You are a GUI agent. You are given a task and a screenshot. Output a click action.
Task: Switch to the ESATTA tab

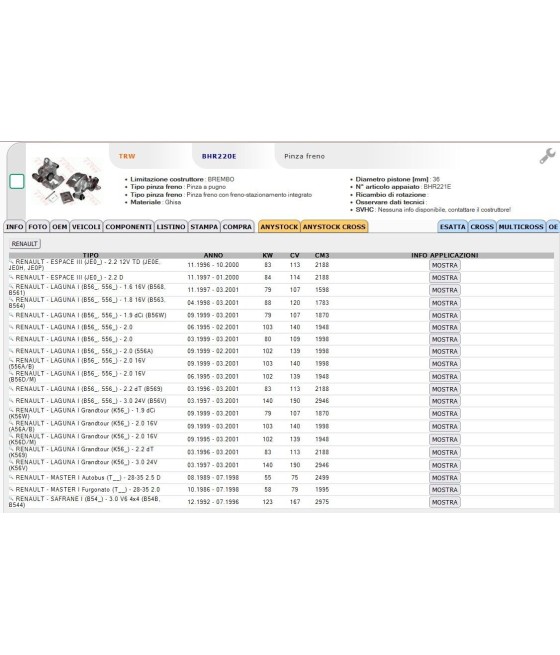coord(453,226)
